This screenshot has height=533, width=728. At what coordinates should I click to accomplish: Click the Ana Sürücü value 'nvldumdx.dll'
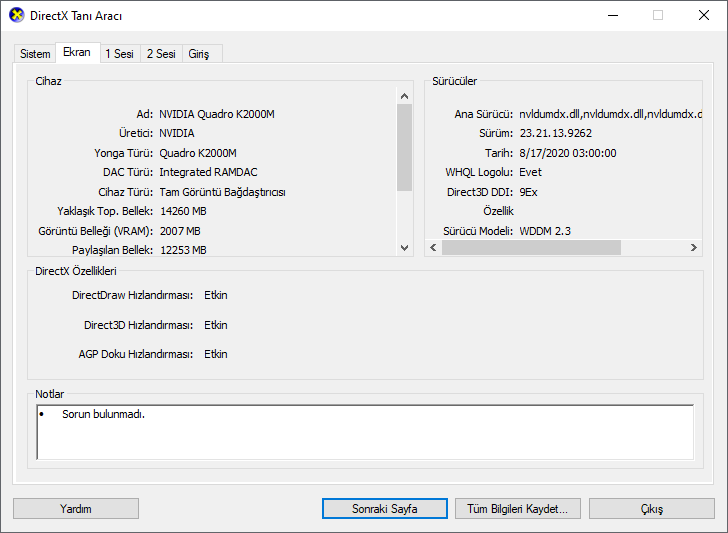coord(610,114)
